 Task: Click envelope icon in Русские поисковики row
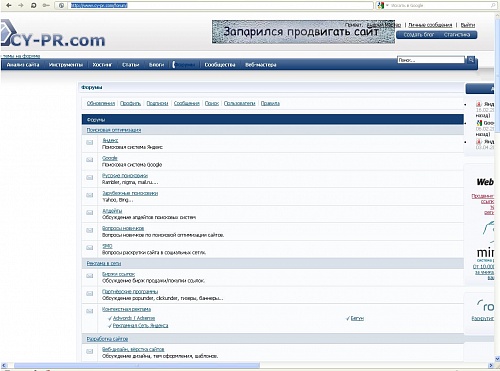(x=90, y=178)
